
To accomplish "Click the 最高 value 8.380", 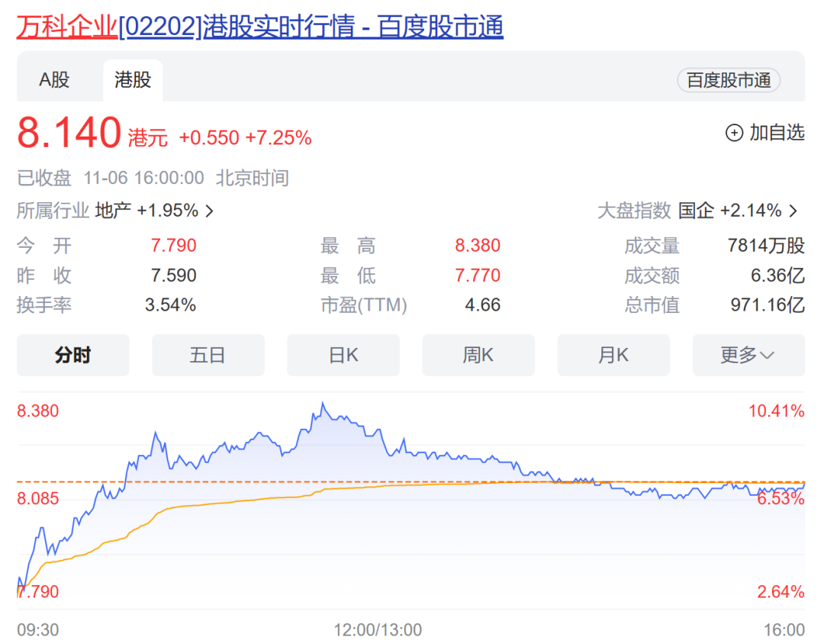I will (477, 246).
